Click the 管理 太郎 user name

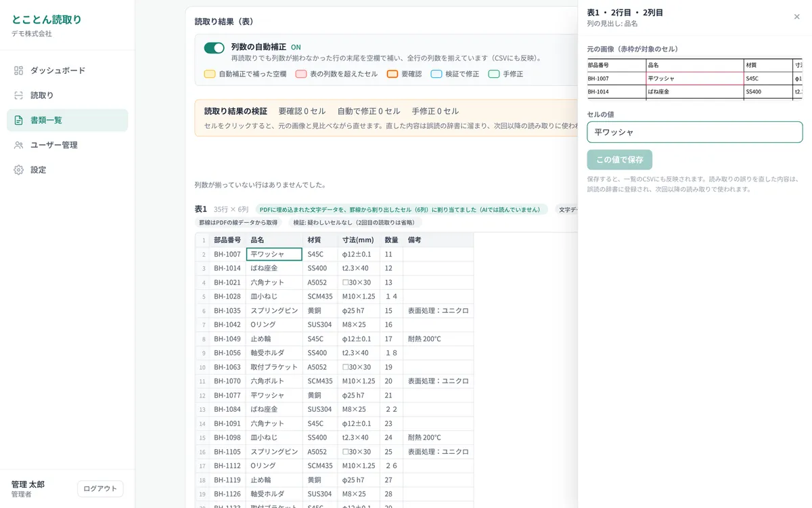click(28, 484)
